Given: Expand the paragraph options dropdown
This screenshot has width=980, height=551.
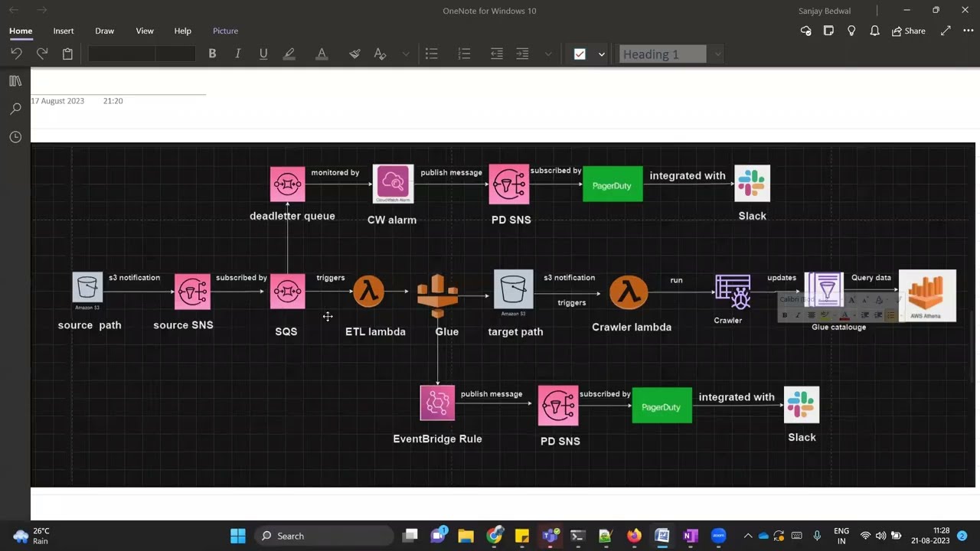Looking at the screenshot, I should tap(548, 54).
